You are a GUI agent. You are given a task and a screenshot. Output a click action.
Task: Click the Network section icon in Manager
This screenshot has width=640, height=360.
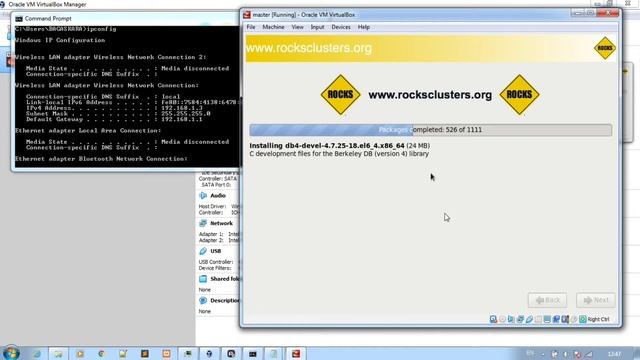[x=203, y=223]
